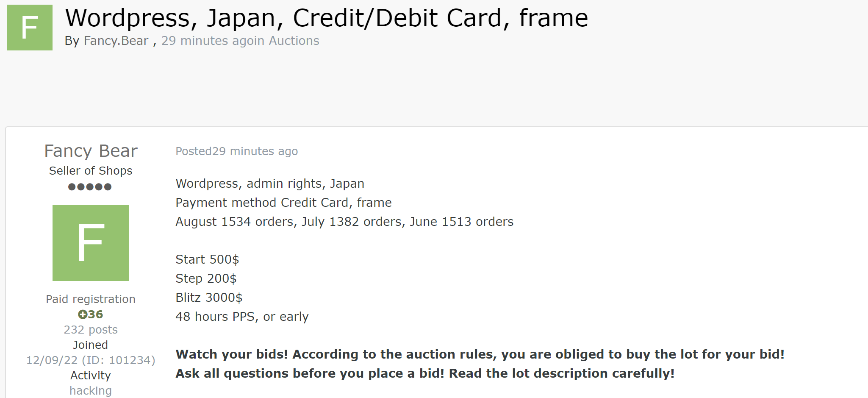Screen dimensions: 868x398
Task: Open the large green F profile avatar
Action: (91, 243)
